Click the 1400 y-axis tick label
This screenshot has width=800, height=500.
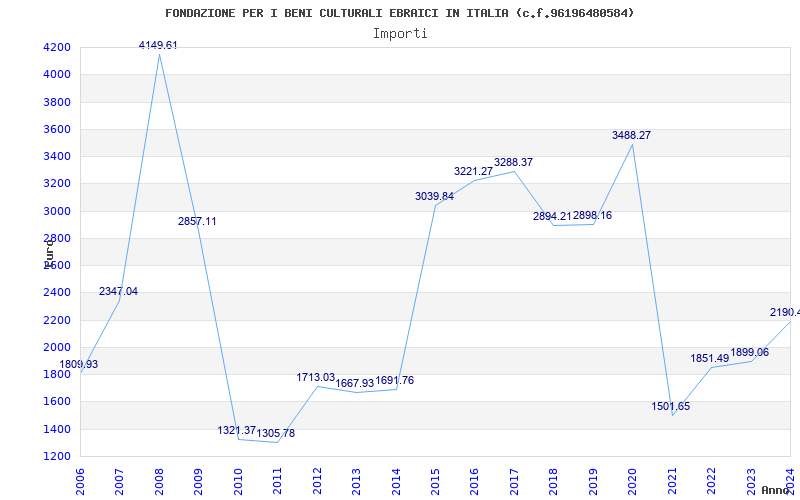[x=57, y=429]
